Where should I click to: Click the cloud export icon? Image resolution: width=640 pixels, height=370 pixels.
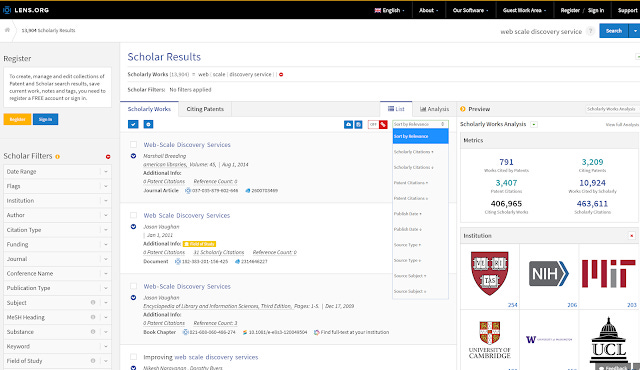348,124
